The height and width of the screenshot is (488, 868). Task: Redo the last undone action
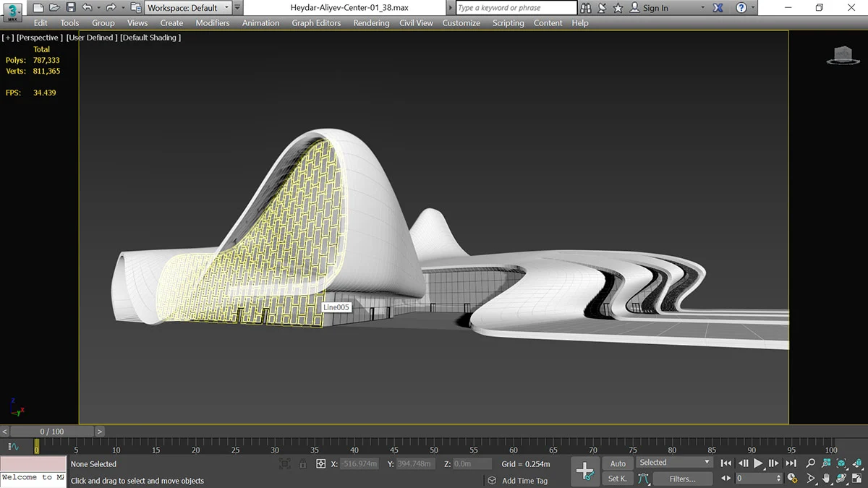tap(110, 8)
